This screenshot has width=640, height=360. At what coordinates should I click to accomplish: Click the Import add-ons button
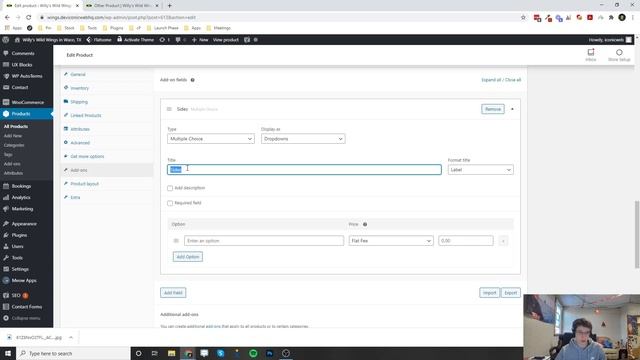(489, 293)
